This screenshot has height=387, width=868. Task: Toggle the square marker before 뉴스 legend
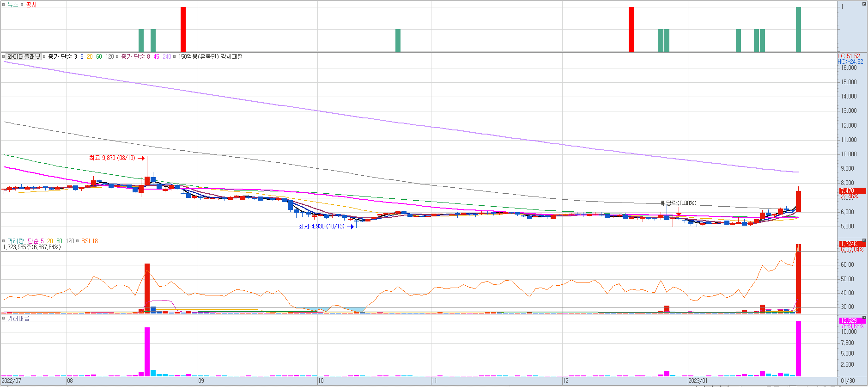(4, 5)
